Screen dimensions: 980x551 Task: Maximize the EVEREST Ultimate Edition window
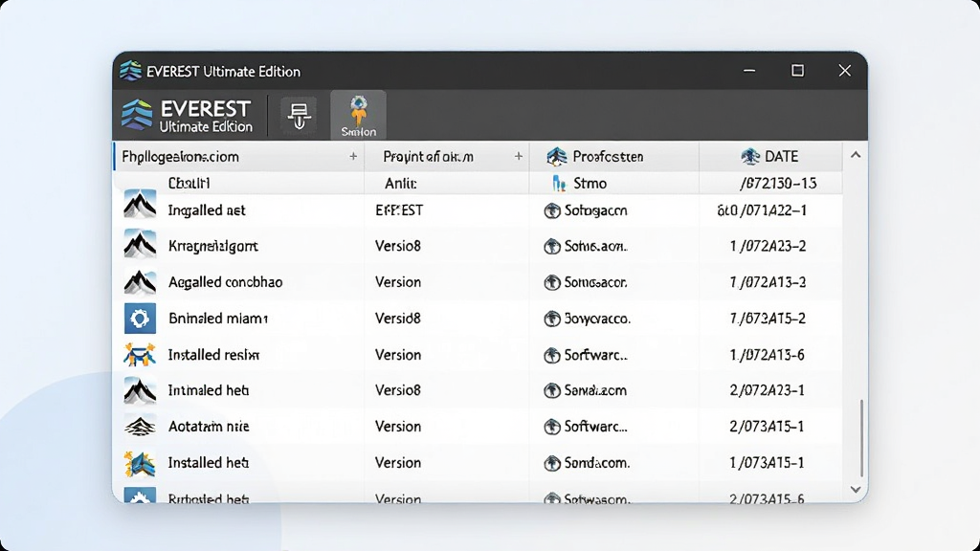click(x=797, y=71)
